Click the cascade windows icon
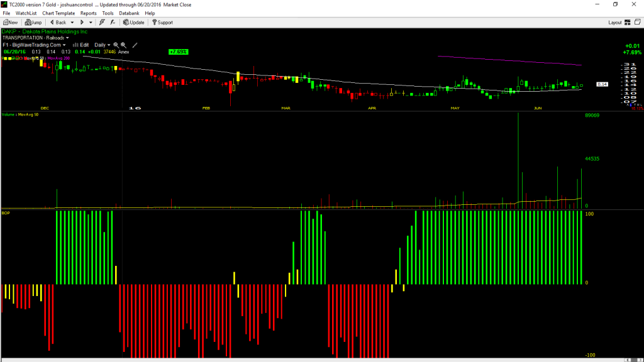This screenshot has height=362, width=644. (x=638, y=22)
